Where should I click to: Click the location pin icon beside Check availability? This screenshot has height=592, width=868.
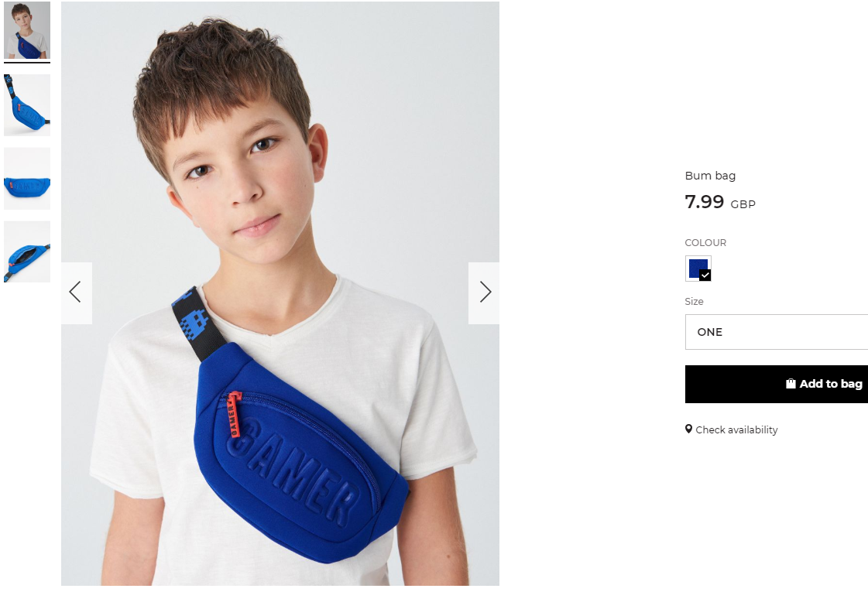pyautogui.click(x=688, y=429)
